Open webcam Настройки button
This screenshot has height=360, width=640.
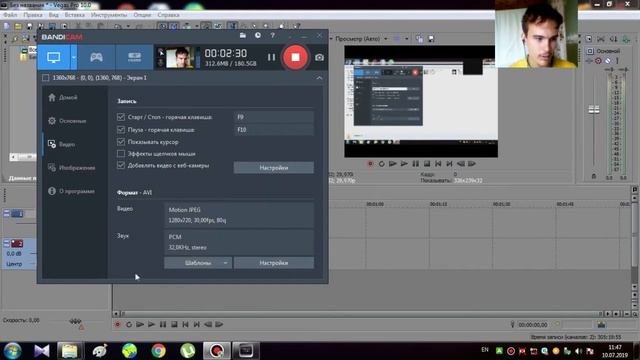click(274, 168)
